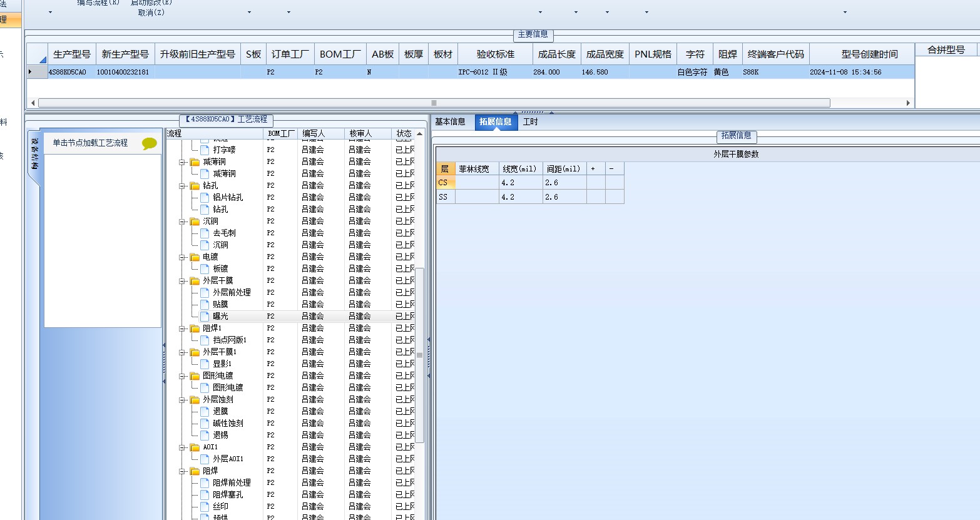This screenshot has width=980, height=520.
Task: Open the 工时 tab
Action: point(530,122)
